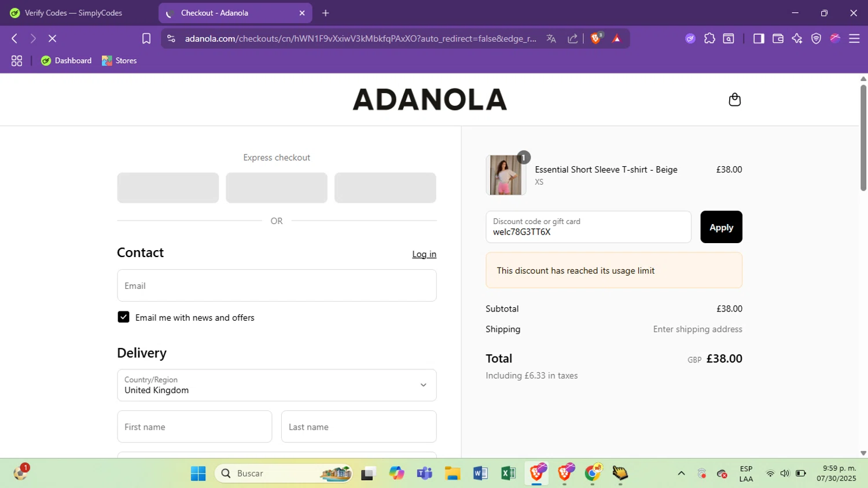Click the Log in link
The height and width of the screenshot is (488, 868).
[x=424, y=254]
